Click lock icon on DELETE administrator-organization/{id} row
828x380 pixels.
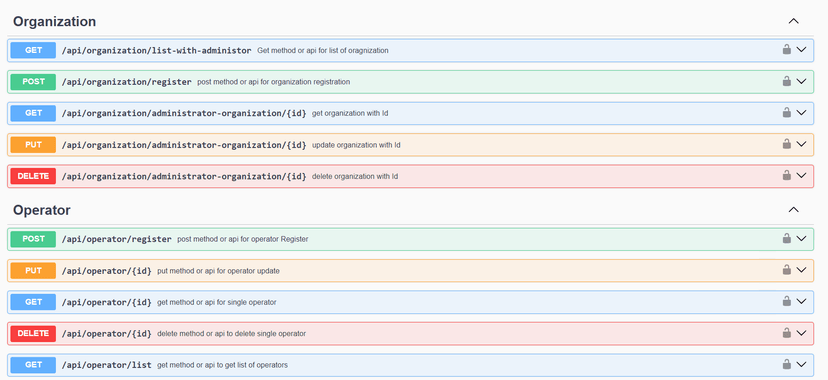click(x=786, y=175)
